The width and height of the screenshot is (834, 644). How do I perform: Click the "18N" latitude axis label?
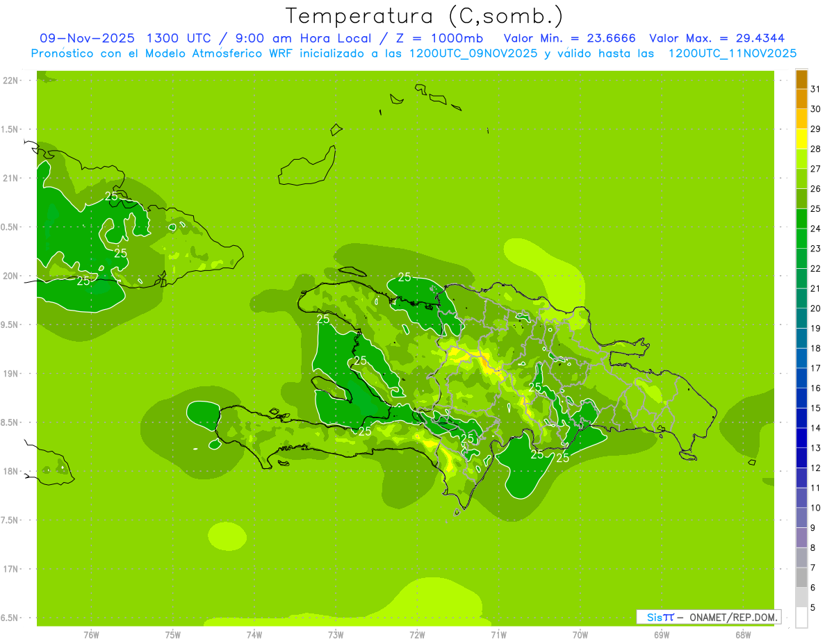coord(10,472)
